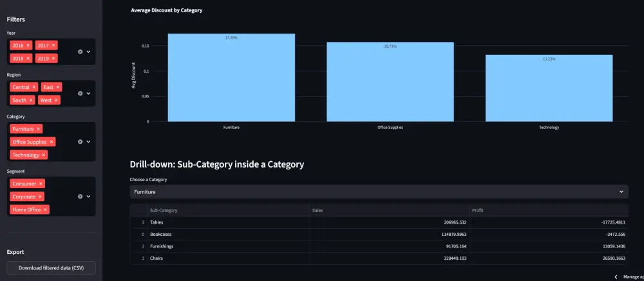644x281 pixels.
Task: Open the Choose a Category select box
Action: [379, 192]
